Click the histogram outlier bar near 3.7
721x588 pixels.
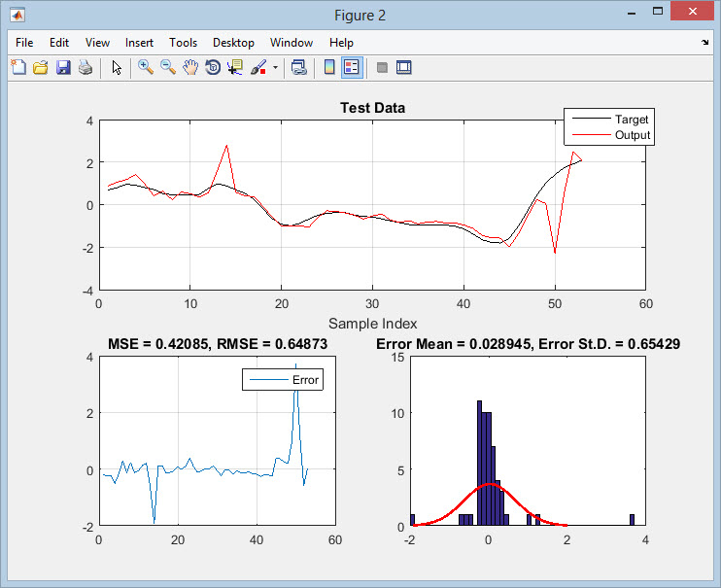pyautogui.click(x=632, y=520)
